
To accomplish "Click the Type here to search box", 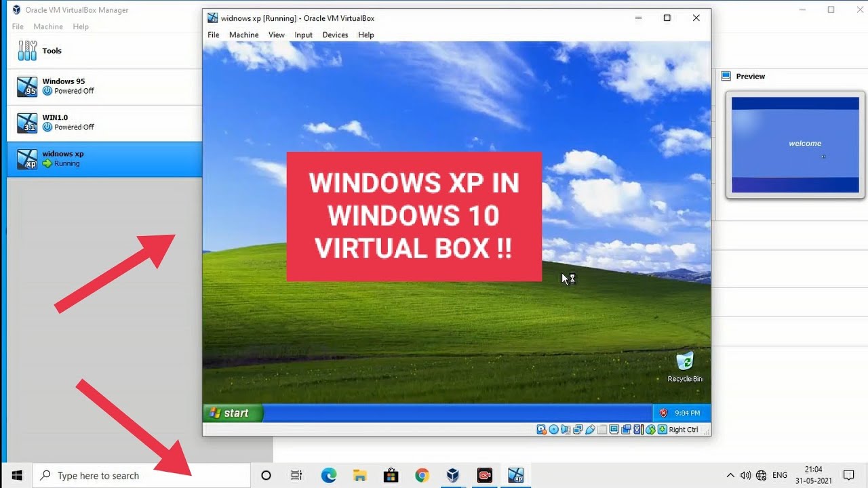I will point(142,475).
